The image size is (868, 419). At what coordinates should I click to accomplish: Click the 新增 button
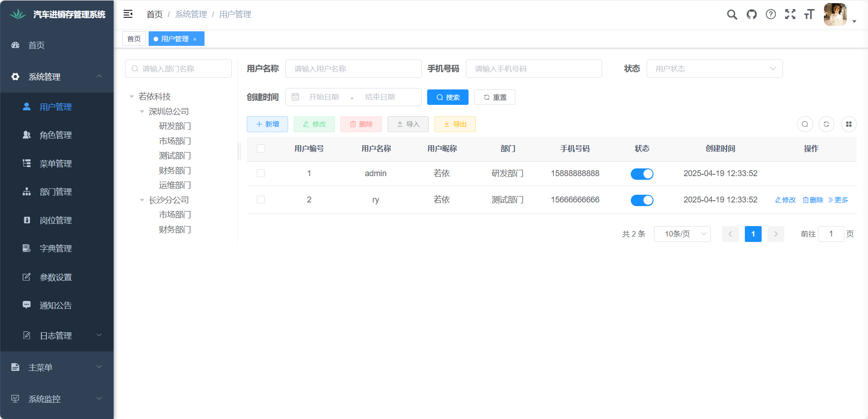267,124
